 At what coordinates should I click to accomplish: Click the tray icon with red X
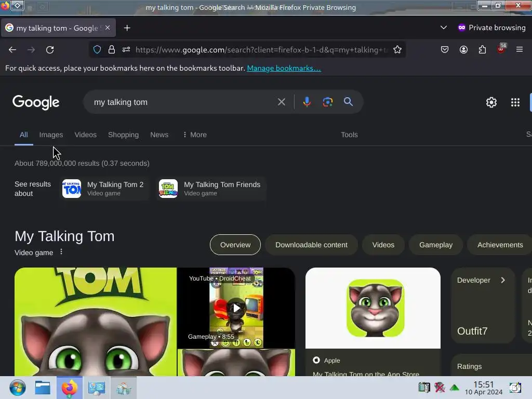(x=440, y=388)
